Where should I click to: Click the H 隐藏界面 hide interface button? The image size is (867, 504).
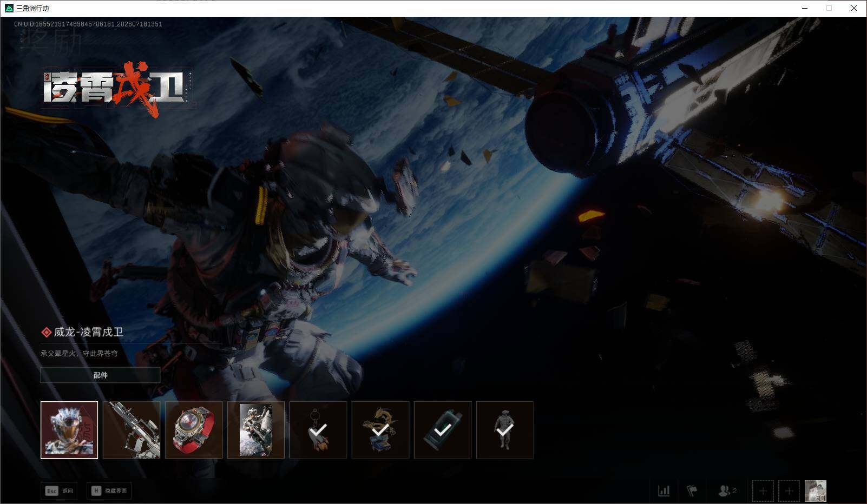pyautogui.click(x=109, y=490)
